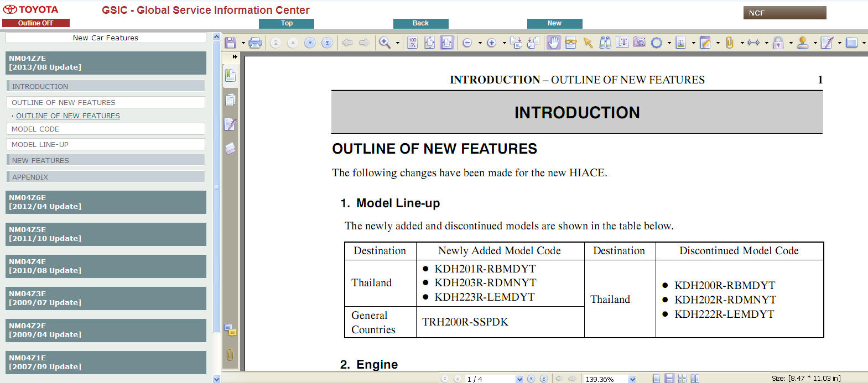Image resolution: width=868 pixels, height=383 pixels.
Task: Expand the NEW FEATURES section
Action: point(106,160)
